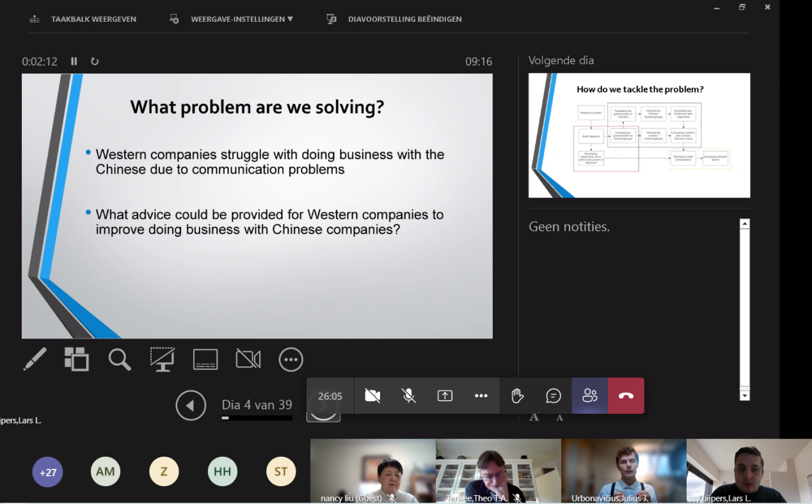
Task: Toggle subtitles icon under the slide
Action: click(205, 359)
